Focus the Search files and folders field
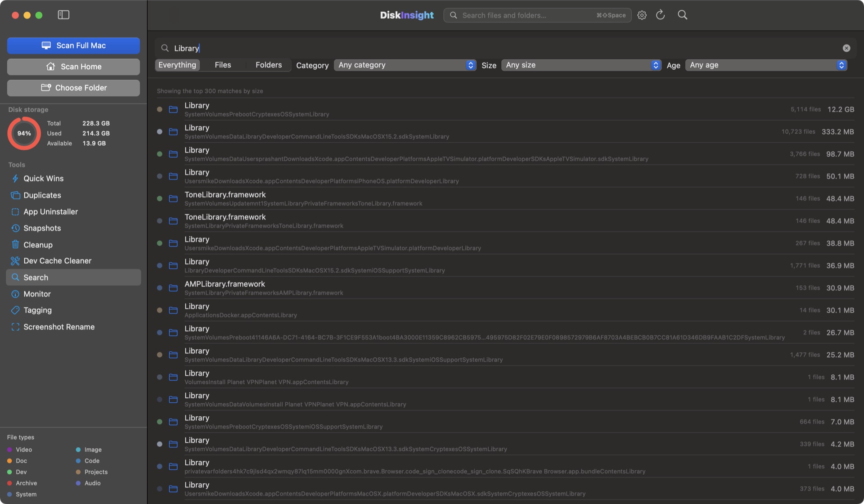This screenshot has height=504, width=864. click(x=537, y=15)
